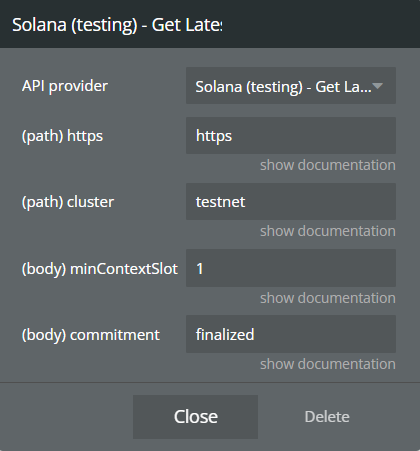Click the commitment field showing finalized
The image size is (420, 451).
291,334
